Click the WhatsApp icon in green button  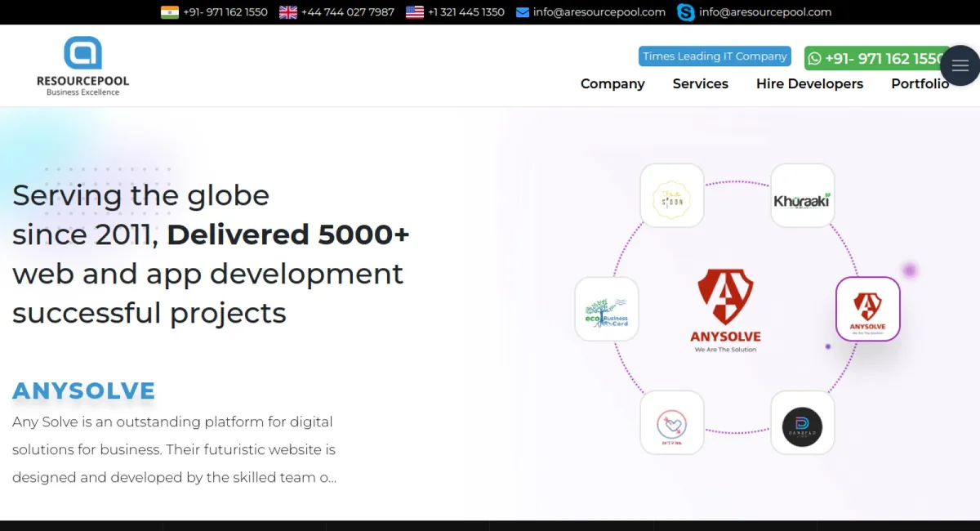[x=814, y=58]
